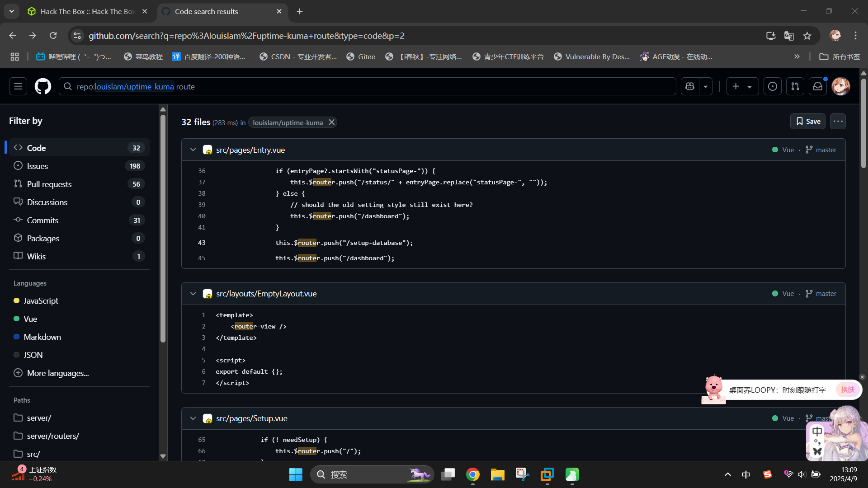
Task: Open the create new plus dropdown
Action: click(x=742, y=86)
